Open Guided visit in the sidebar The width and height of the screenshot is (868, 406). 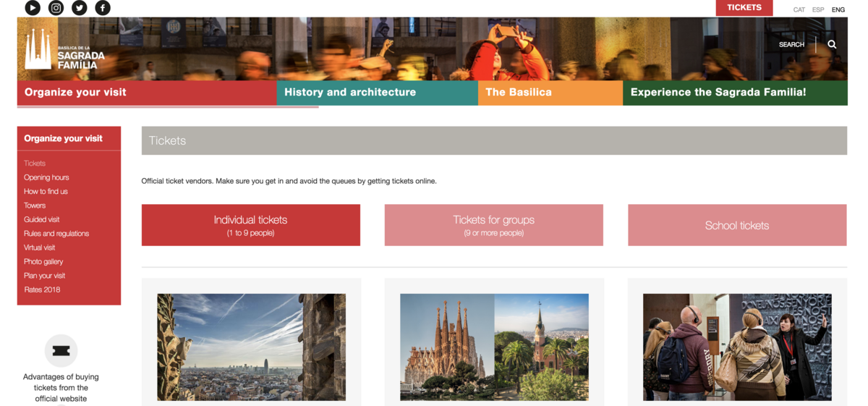pos(42,219)
